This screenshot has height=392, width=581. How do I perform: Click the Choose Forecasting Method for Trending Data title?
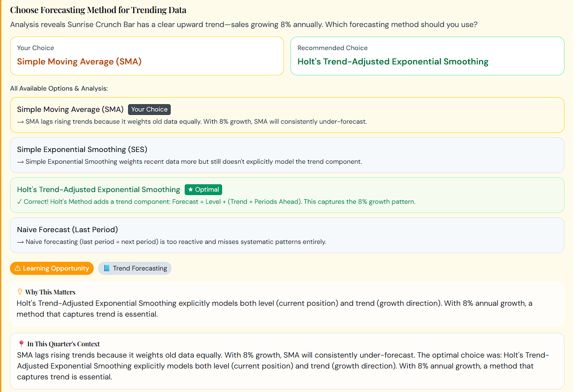[x=98, y=10]
